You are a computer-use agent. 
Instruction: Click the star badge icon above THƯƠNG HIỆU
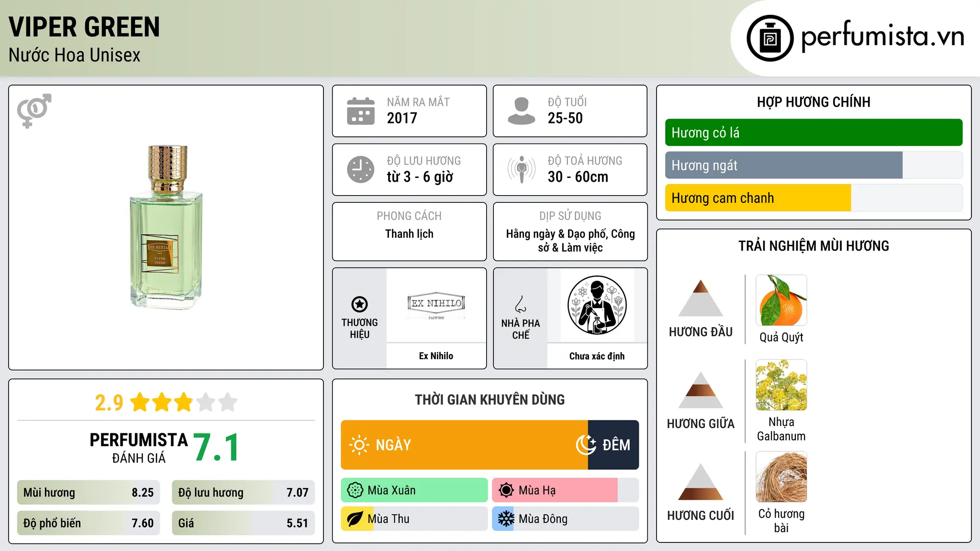click(359, 304)
